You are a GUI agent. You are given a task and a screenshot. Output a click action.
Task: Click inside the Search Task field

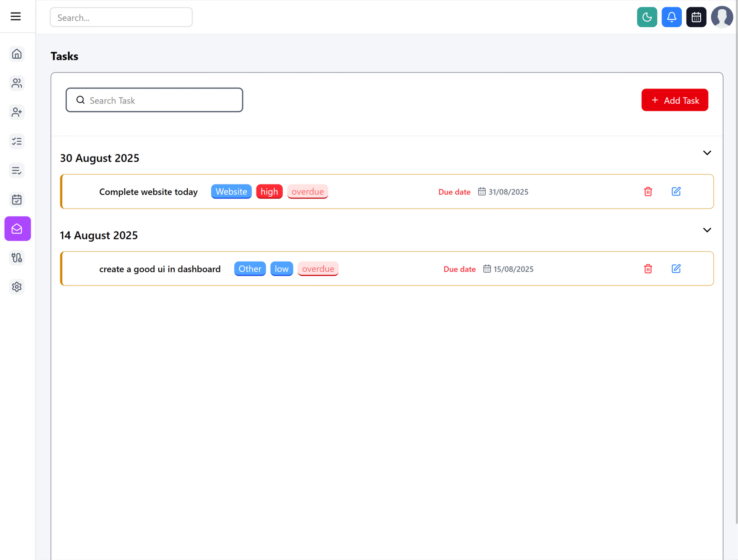[x=154, y=100]
